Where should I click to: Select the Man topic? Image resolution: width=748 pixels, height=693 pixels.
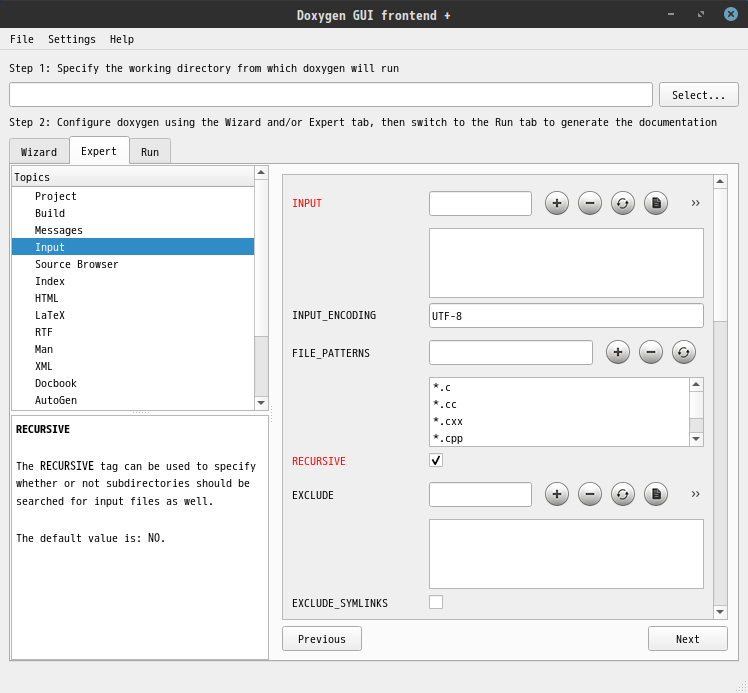pos(133,349)
